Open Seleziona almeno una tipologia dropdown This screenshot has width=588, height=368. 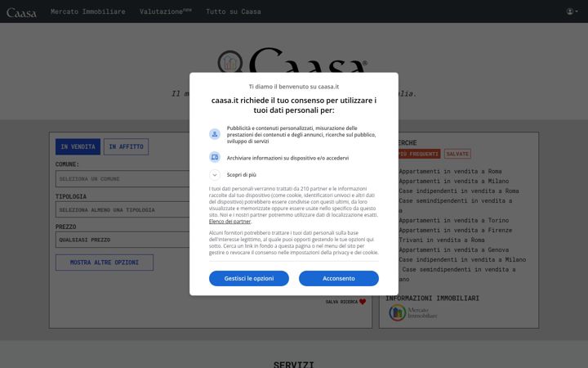(x=122, y=209)
